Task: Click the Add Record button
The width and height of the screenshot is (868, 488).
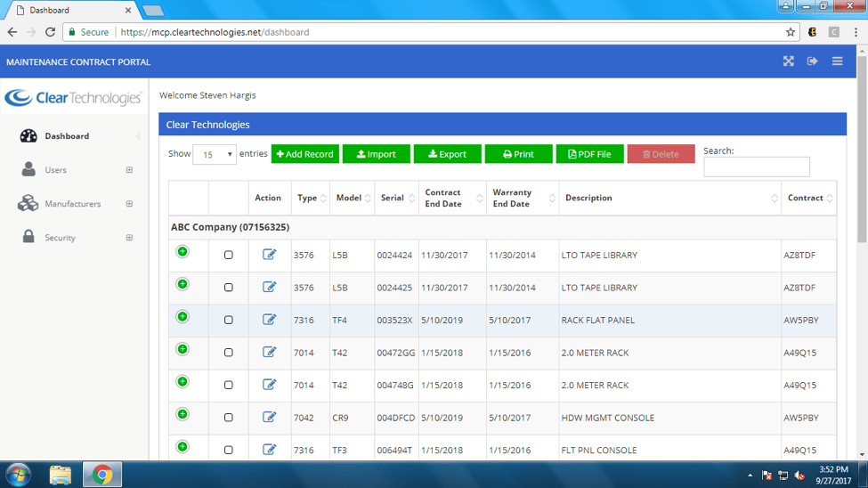Action: (304, 154)
